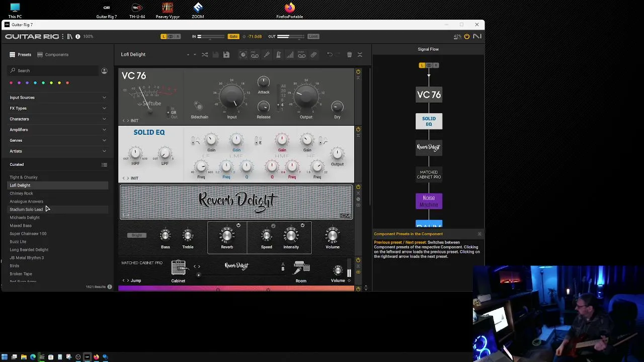The height and width of the screenshot is (362, 644).
Task: Delete rack with trash icon
Action: 350,55
